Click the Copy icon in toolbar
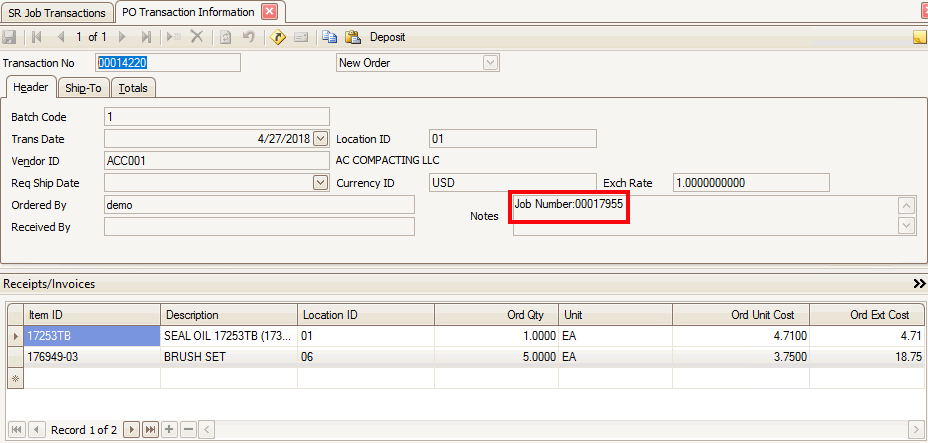The width and height of the screenshot is (928, 443). pos(329,37)
